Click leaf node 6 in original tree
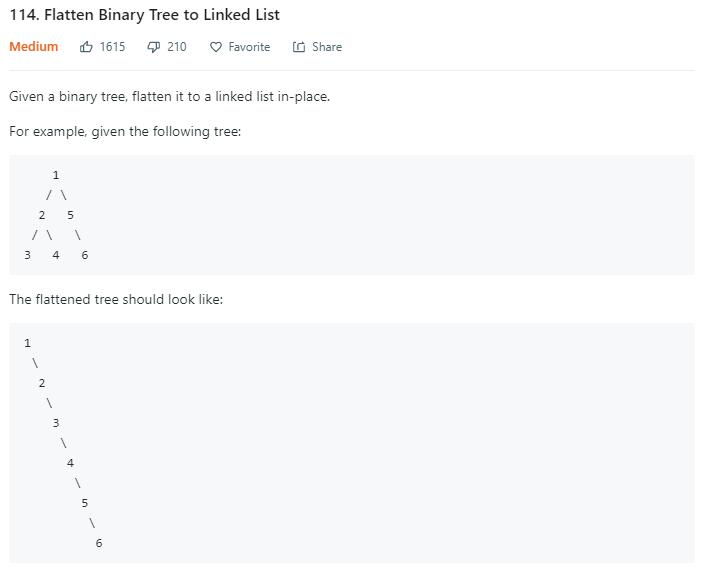The height and width of the screenshot is (583, 701). tap(84, 255)
